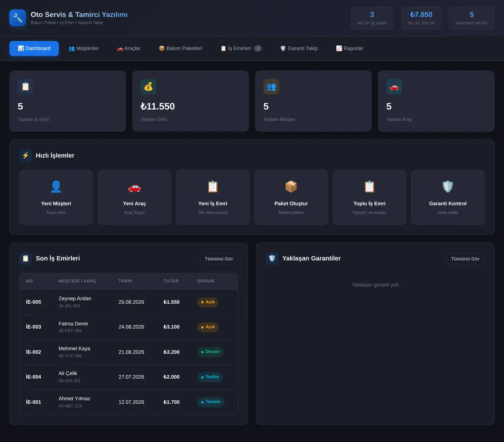Click the shield icon beside Yaklaşan Garantiler
504x442 pixels.
272,258
